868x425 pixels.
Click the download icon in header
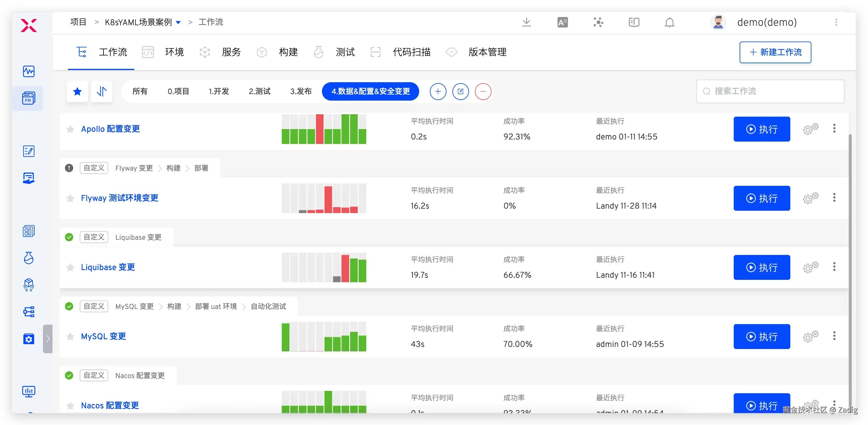pyautogui.click(x=526, y=22)
